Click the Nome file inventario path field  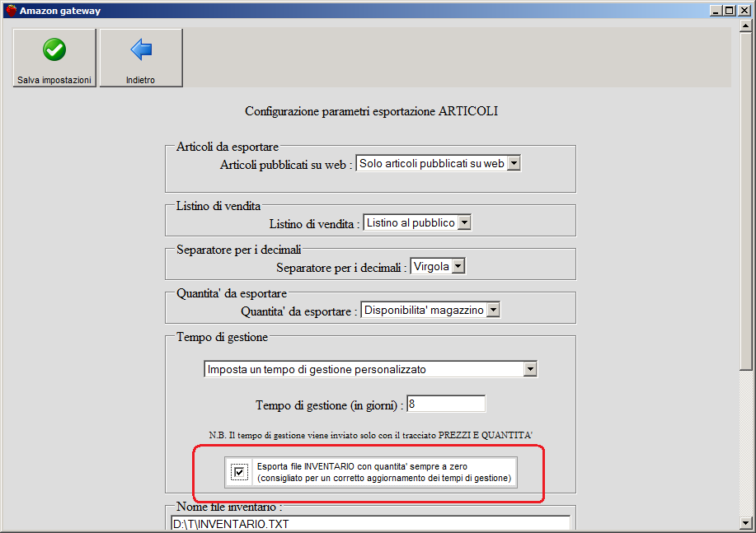tap(370, 523)
